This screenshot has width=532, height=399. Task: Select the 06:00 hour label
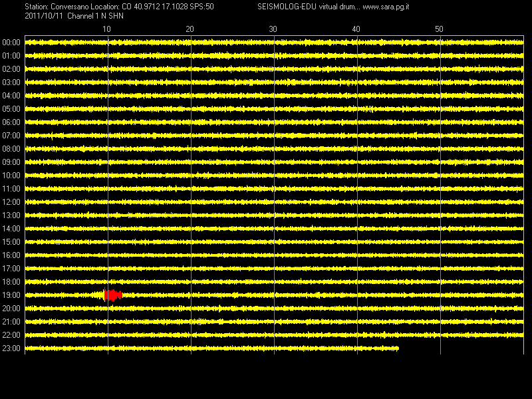(x=11, y=122)
